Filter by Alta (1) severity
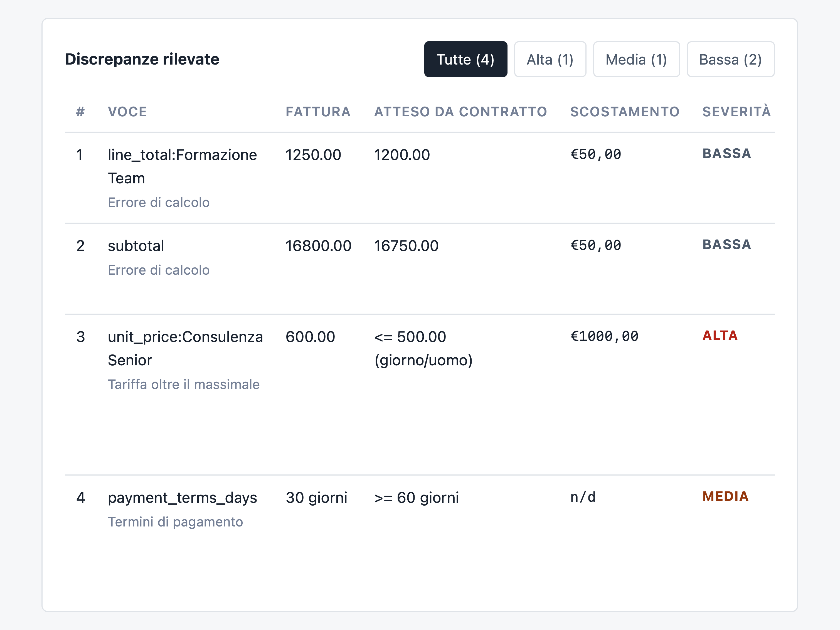840x630 pixels. pos(550,59)
